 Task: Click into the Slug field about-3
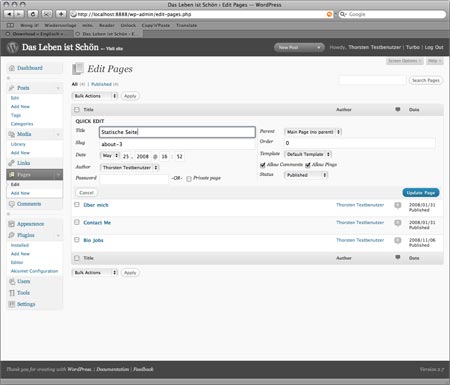[177, 144]
